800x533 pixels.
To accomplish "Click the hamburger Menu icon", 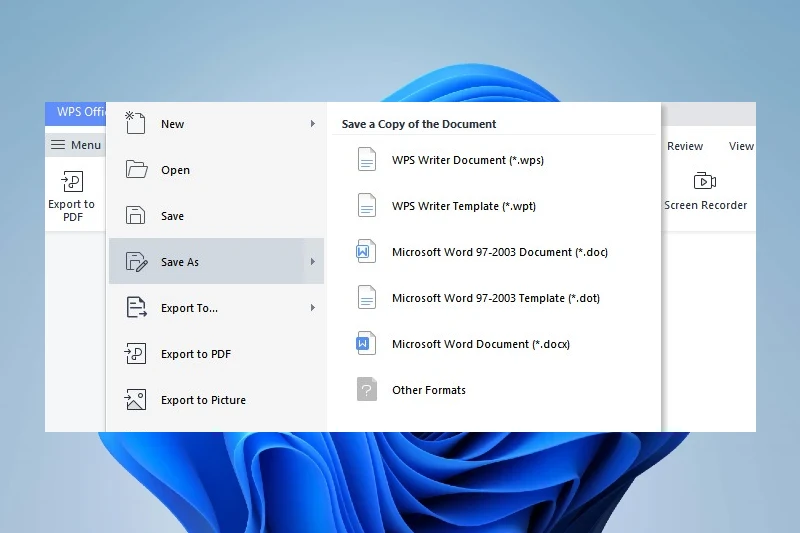I will coord(58,145).
